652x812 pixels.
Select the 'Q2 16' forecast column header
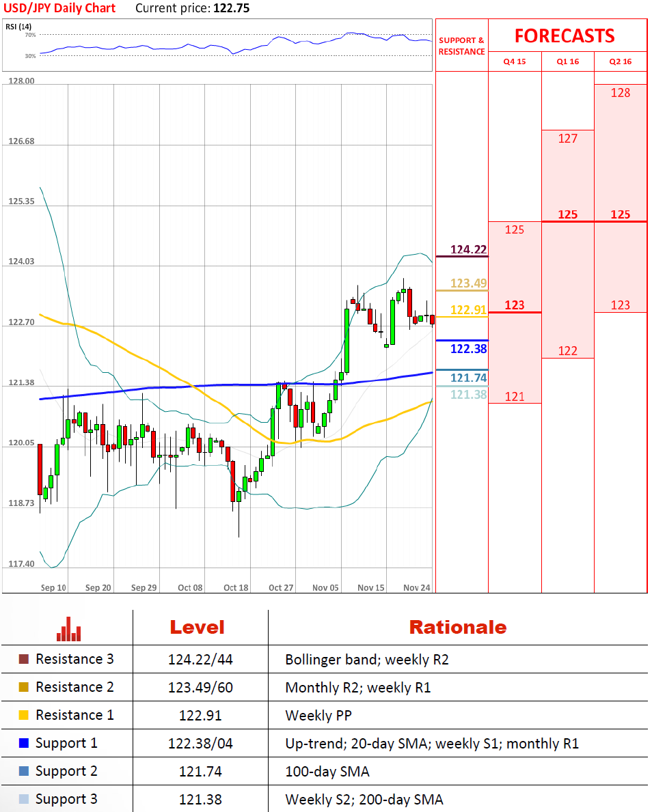(621, 61)
